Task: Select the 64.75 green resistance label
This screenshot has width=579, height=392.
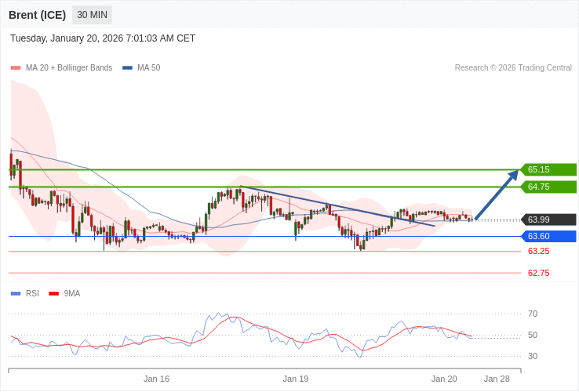Action: (548, 187)
